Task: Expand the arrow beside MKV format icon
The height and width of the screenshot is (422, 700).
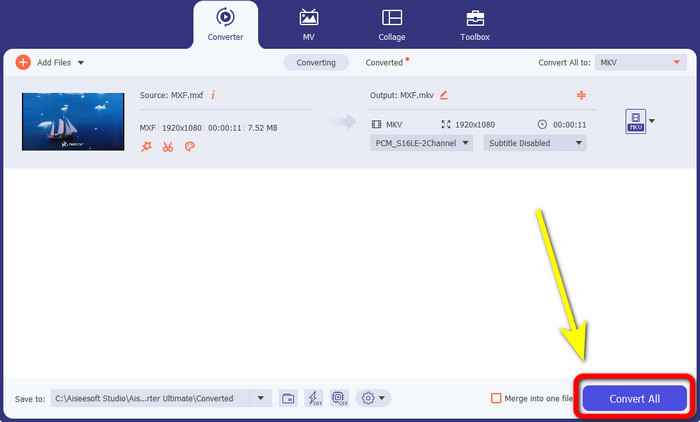Action: 652,121
